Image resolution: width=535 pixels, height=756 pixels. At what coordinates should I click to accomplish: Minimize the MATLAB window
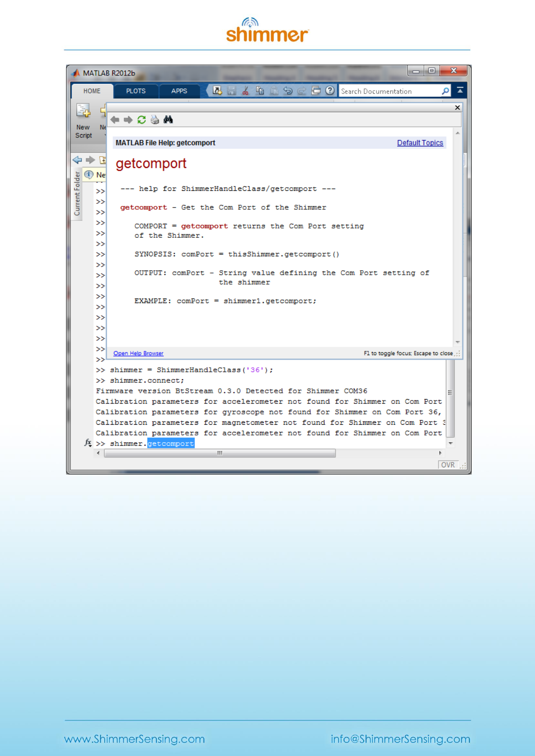(416, 71)
